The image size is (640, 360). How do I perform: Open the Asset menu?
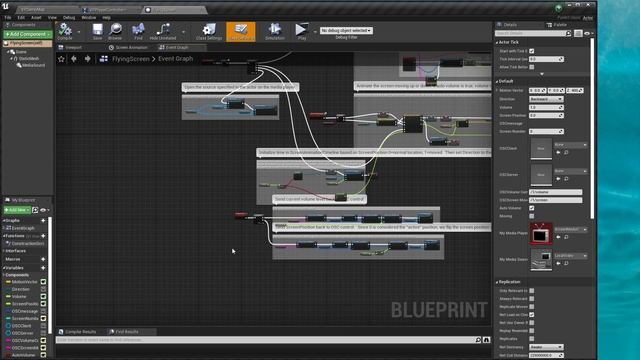[x=36, y=18]
